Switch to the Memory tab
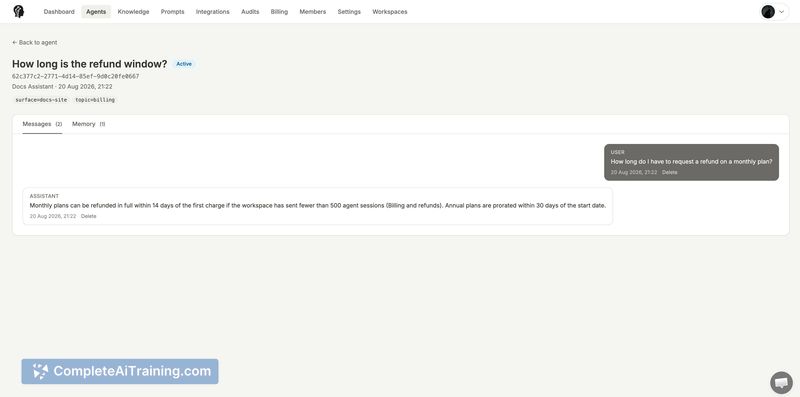The width and height of the screenshot is (800, 397). 88,124
